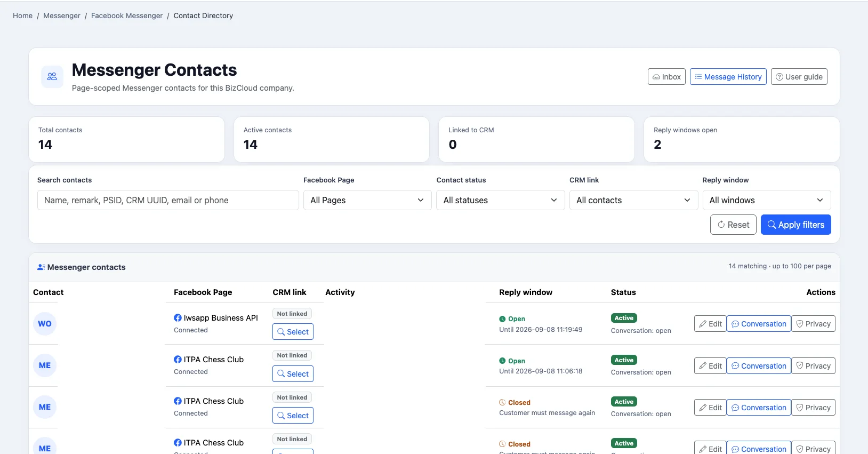Click the Linked to CRM card
Image resolution: width=868 pixels, height=454 pixels.
pyautogui.click(x=536, y=139)
